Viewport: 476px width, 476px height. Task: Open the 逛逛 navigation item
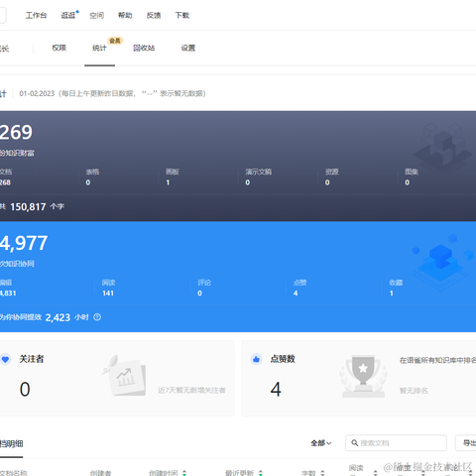click(68, 15)
